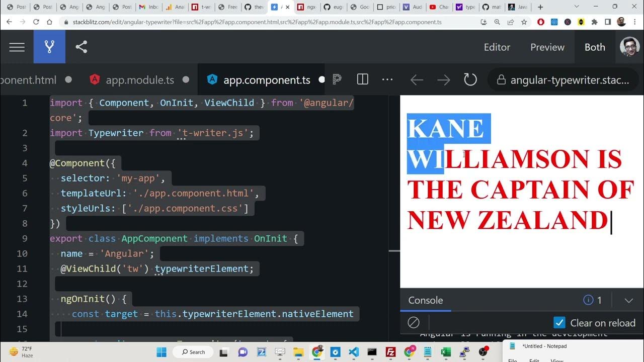Click the share project icon
The image size is (644, 362).
82,47
